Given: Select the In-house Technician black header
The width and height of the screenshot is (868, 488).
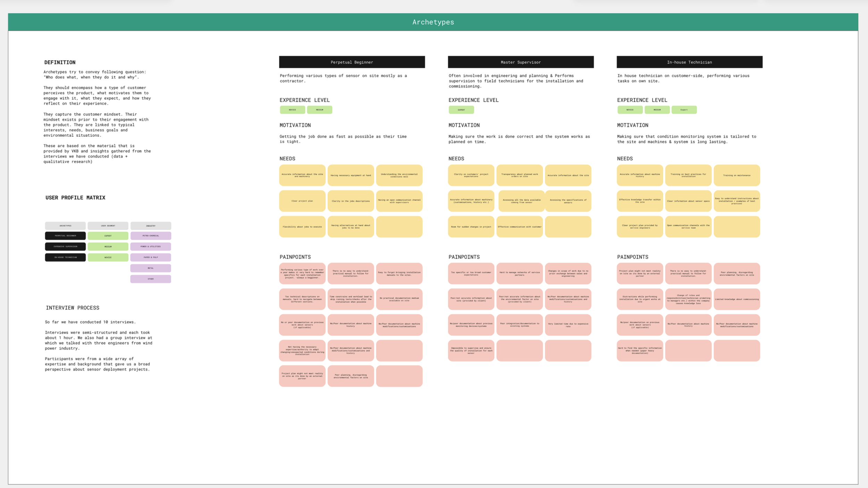Looking at the screenshot, I should tap(690, 62).
